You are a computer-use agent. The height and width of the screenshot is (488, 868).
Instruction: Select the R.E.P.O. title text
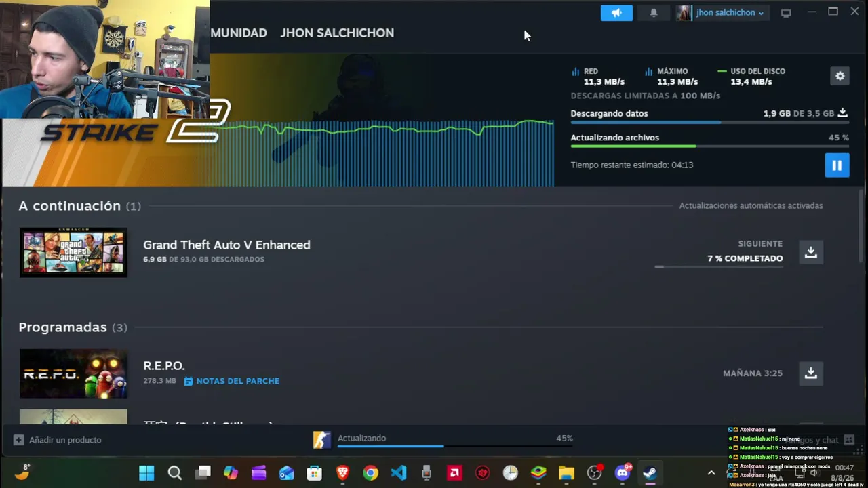164,366
